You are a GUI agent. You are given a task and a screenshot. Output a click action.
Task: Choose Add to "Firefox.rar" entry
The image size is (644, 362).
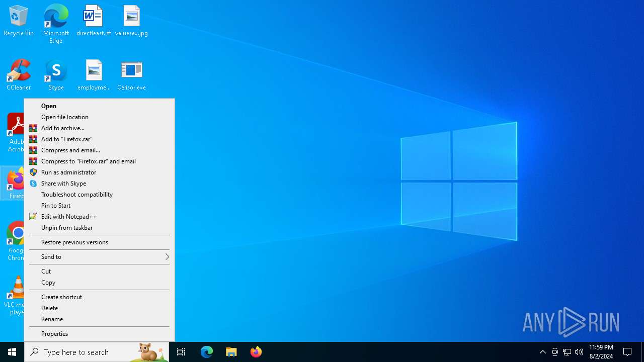pos(99,139)
